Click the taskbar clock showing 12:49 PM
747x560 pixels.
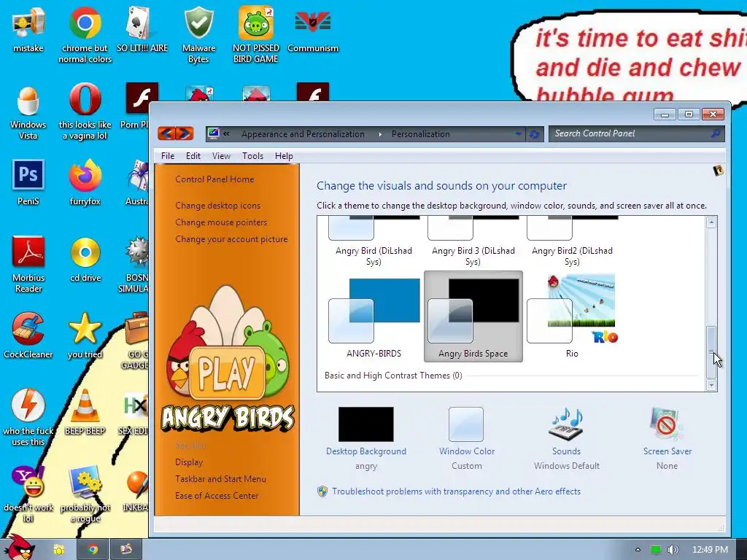(x=710, y=550)
